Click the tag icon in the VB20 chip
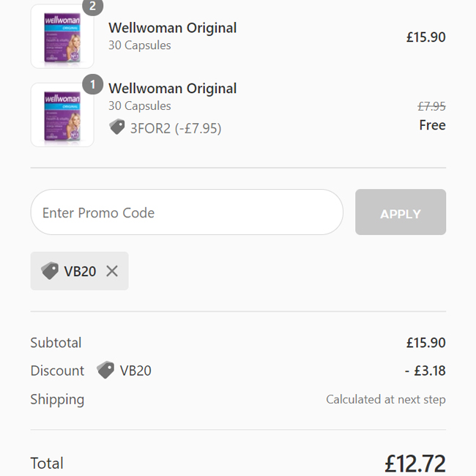The height and width of the screenshot is (476, 476). [x=50, y=271]
